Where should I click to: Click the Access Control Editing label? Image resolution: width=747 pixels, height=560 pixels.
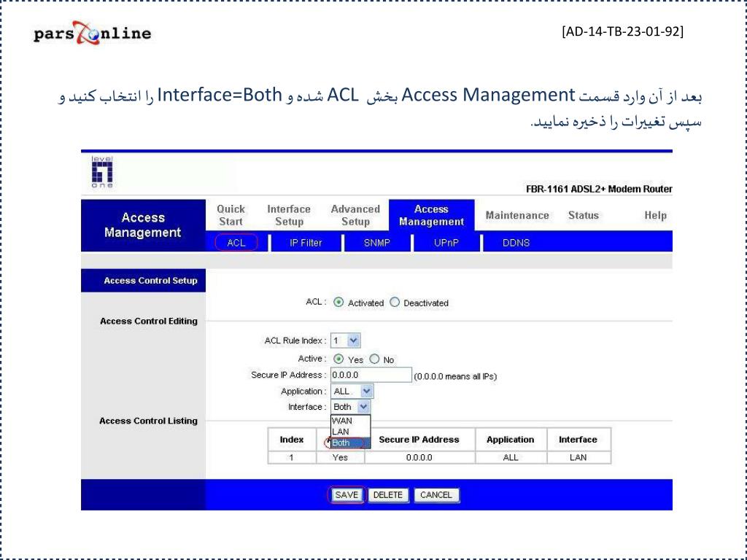(149, 321)
